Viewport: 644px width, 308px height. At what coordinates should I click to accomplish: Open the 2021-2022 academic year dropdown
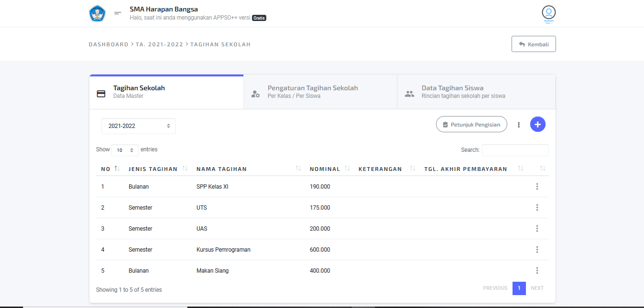(139, 126)
